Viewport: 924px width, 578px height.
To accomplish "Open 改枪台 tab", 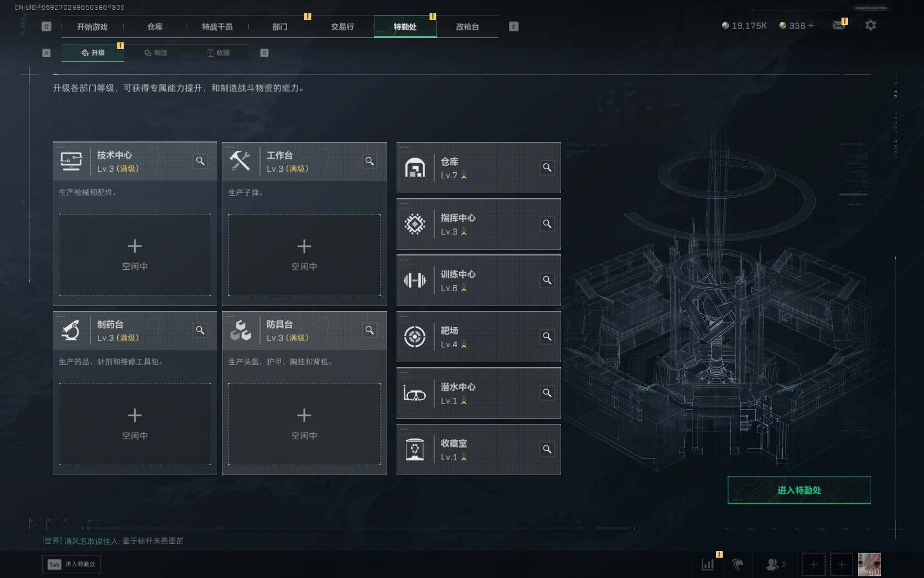I will coord(468,26).
